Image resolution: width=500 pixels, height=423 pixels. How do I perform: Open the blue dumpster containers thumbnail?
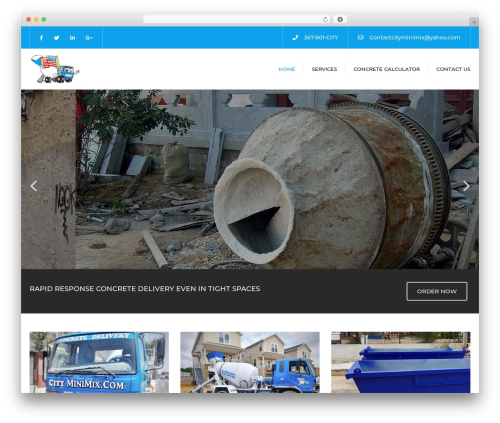pyautogui.click(x=401, y=362)
